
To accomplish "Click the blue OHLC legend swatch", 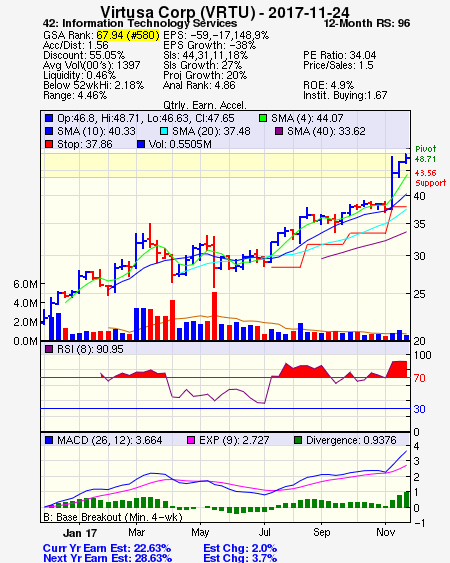I will point(49,118).
